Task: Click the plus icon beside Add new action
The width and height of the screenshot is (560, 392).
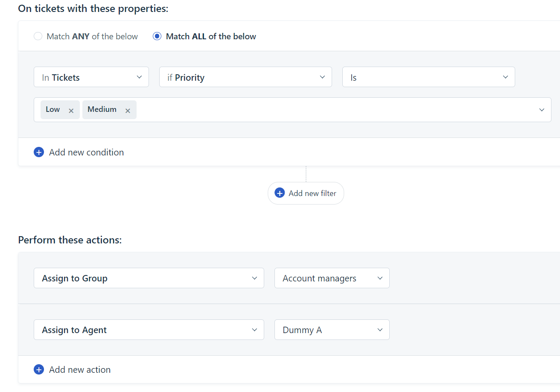Action: (39, 370)
